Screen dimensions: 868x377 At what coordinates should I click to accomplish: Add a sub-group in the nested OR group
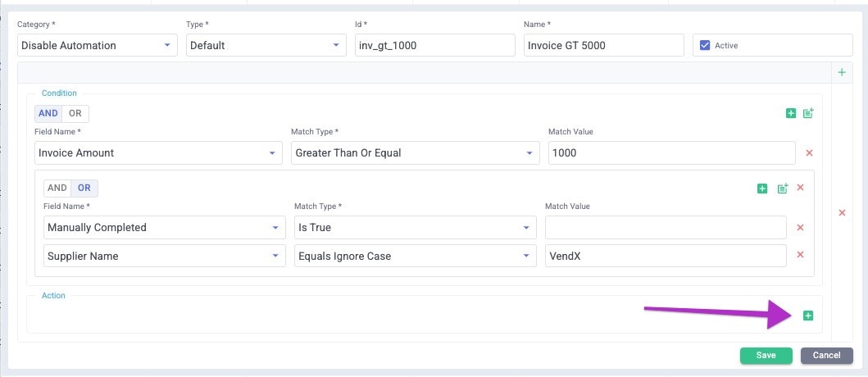tap(782, 188)
